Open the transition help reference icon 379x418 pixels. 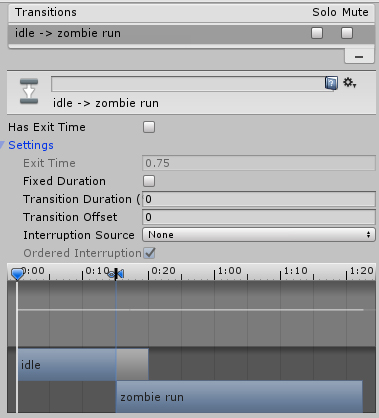coord(331,83)
